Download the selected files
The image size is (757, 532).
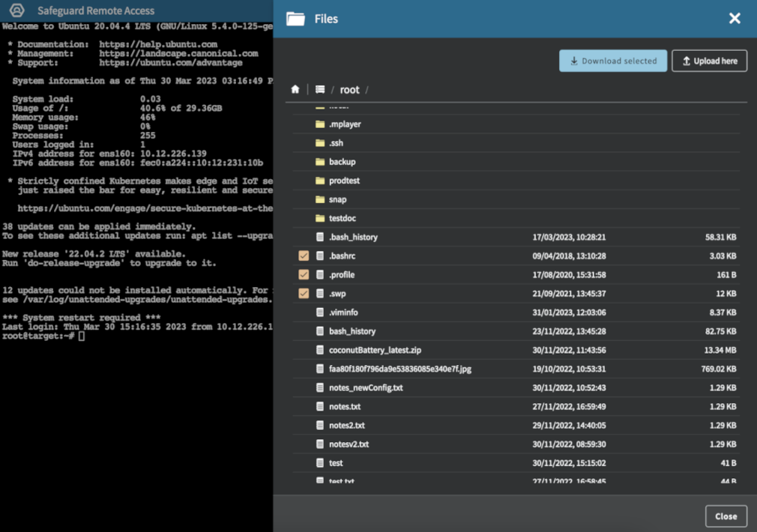[x=613, y=61]
